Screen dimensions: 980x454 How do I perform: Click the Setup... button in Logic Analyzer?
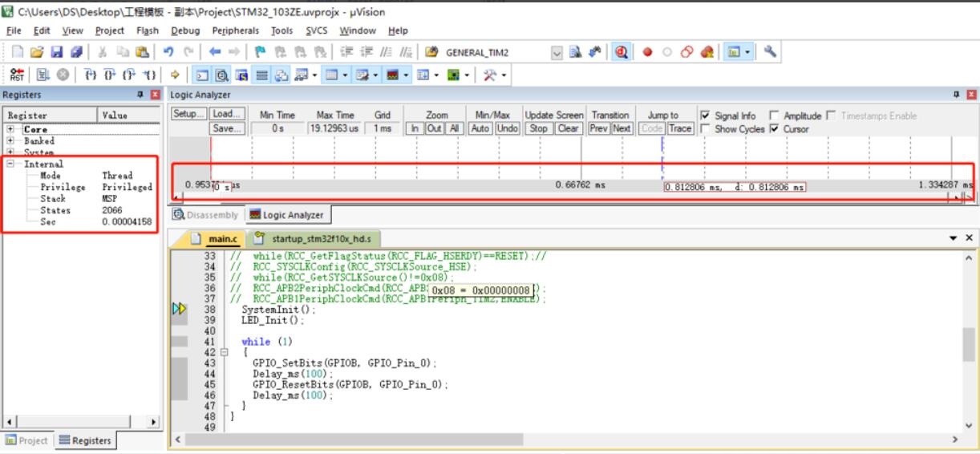pos(189,116)
